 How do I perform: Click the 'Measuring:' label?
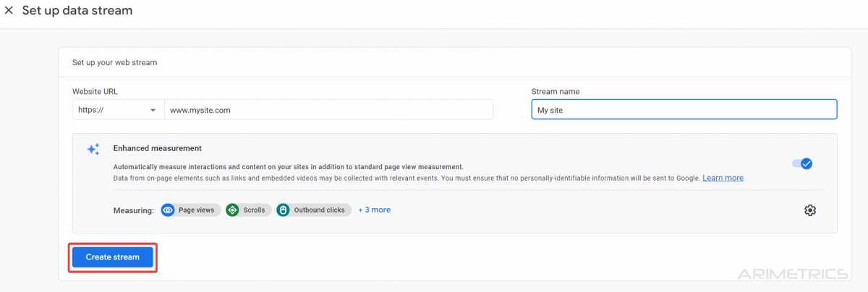pos(134,210)
